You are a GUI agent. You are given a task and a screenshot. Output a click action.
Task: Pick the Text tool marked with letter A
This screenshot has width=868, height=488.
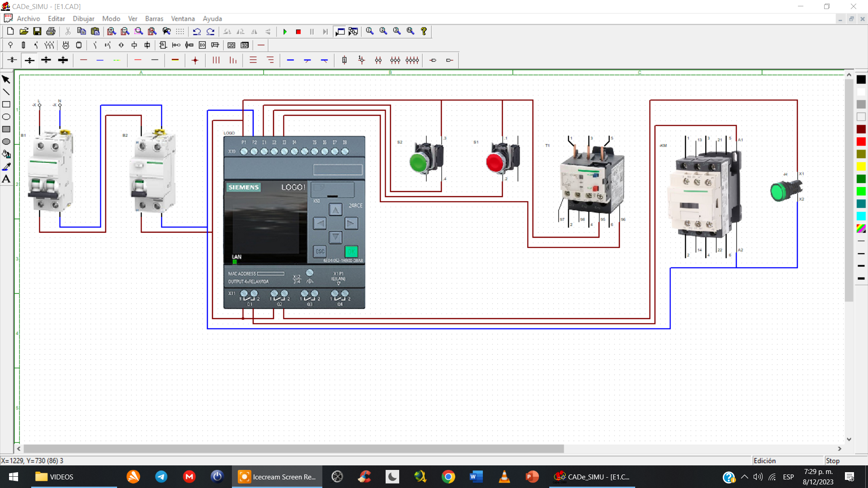click(x=6, y=179)
